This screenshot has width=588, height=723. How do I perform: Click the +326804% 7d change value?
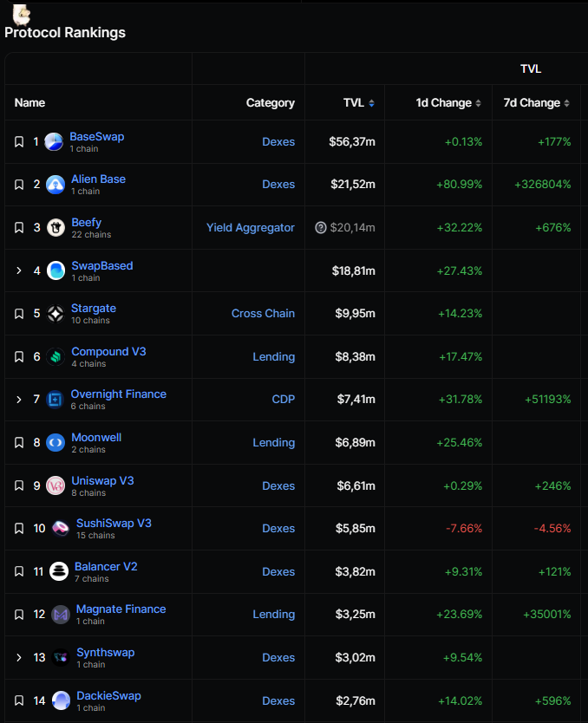(x=543, y=184)
